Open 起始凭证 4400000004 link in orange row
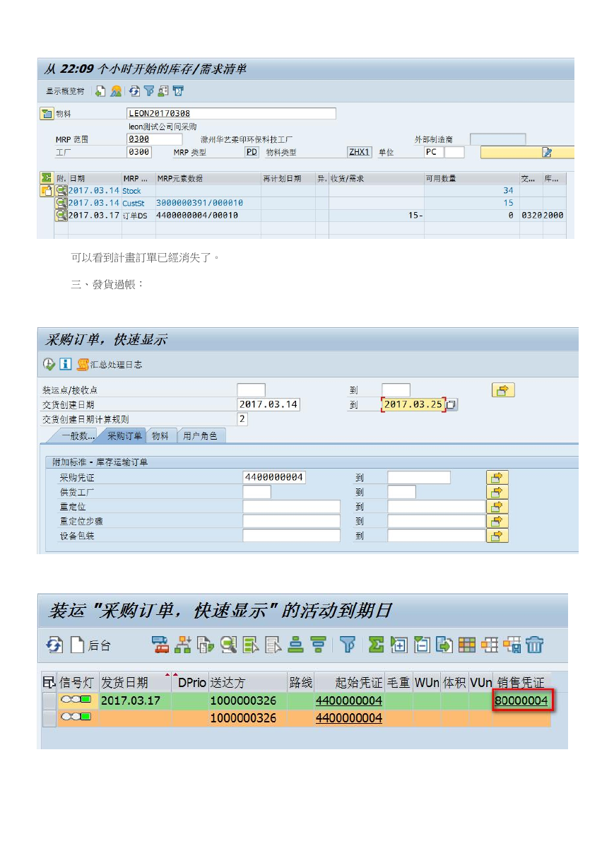Screen dimensions: 614x868 tap(349, 718)
